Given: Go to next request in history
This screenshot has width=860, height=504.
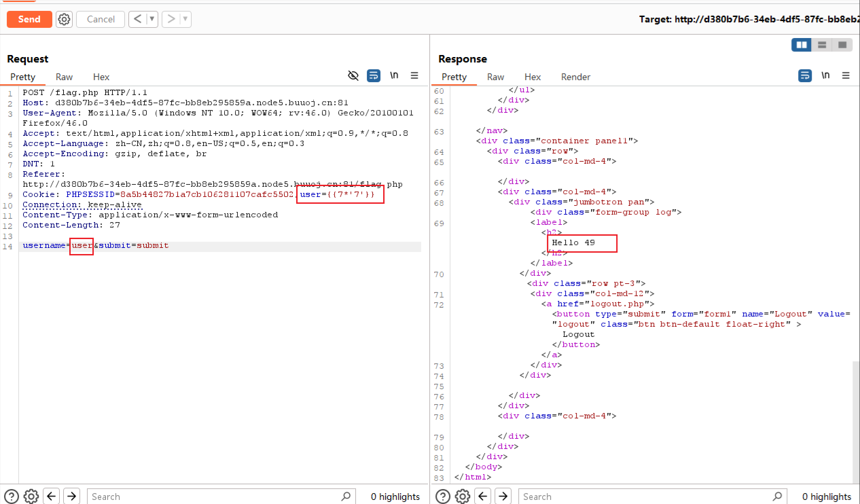Looking at the screenshot, I should [x=171, y=19].
